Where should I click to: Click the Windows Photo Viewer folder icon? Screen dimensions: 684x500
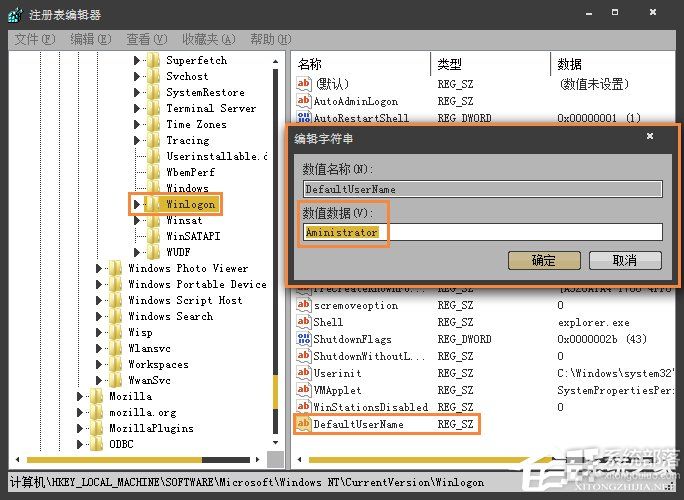pyautogui.click(x=115, y=268)
